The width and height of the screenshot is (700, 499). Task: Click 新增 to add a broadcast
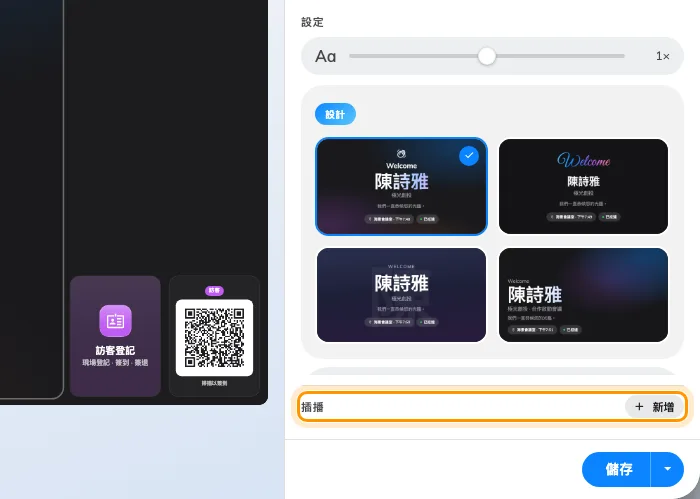[x=654, y=407]
